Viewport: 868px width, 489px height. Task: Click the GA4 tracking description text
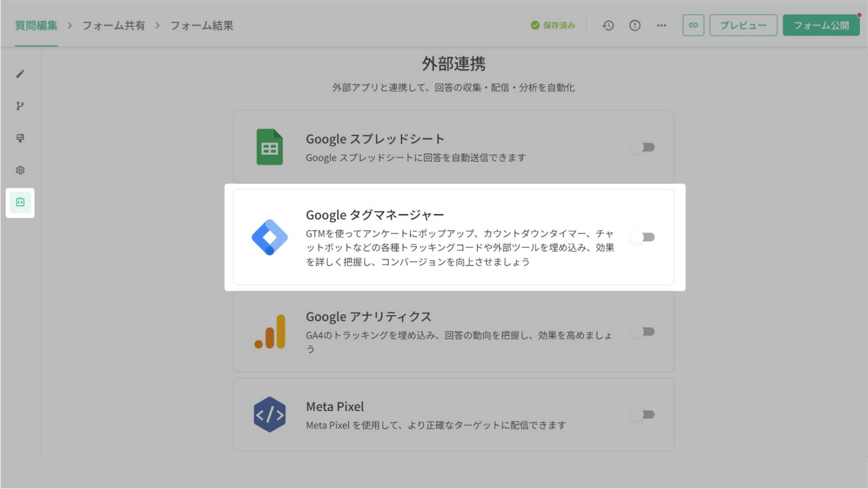pos(459,342)
